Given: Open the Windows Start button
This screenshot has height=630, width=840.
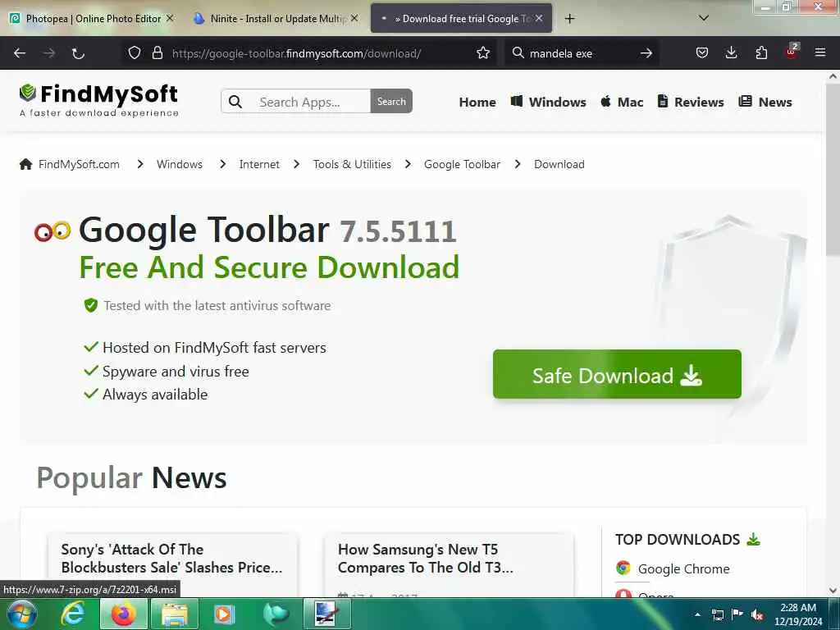Looking at the screenshot, I should [22, 614].
